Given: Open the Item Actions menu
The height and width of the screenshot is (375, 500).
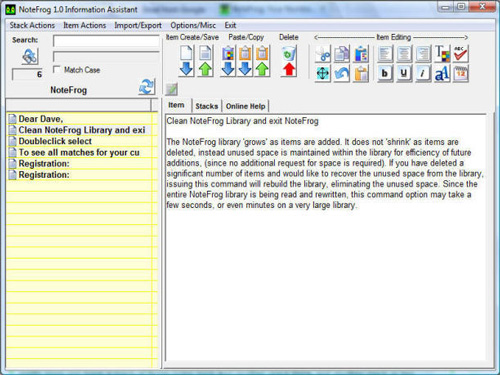Looking at the screenshot, I should [x=85, y=25].
